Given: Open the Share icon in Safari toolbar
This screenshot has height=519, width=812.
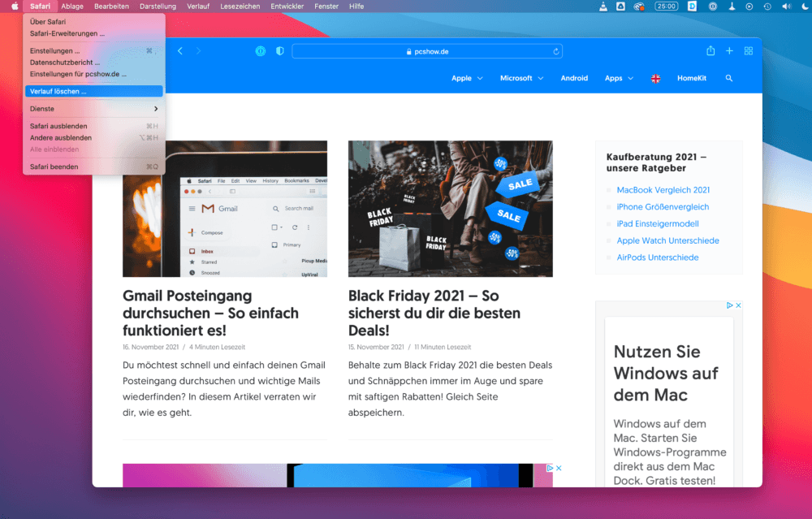Looking at the screenshot, I should pyautogui.click(x=710, y=50).
